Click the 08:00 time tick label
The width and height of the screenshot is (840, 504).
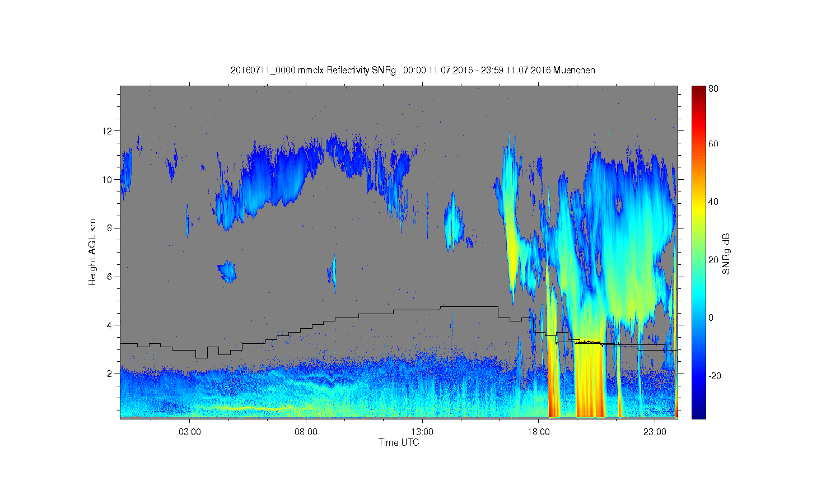coord(306,432)
